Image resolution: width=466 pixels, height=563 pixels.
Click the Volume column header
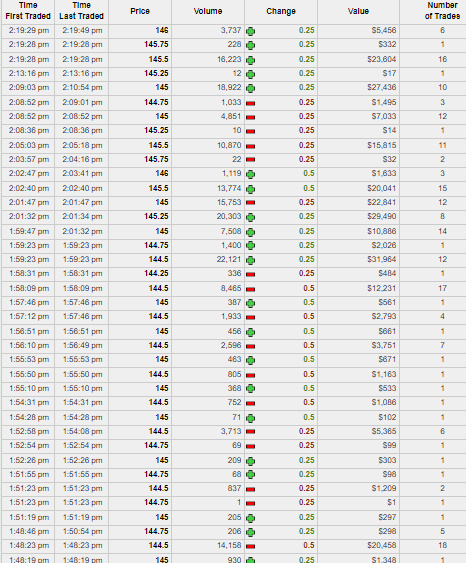click(208, 11)
